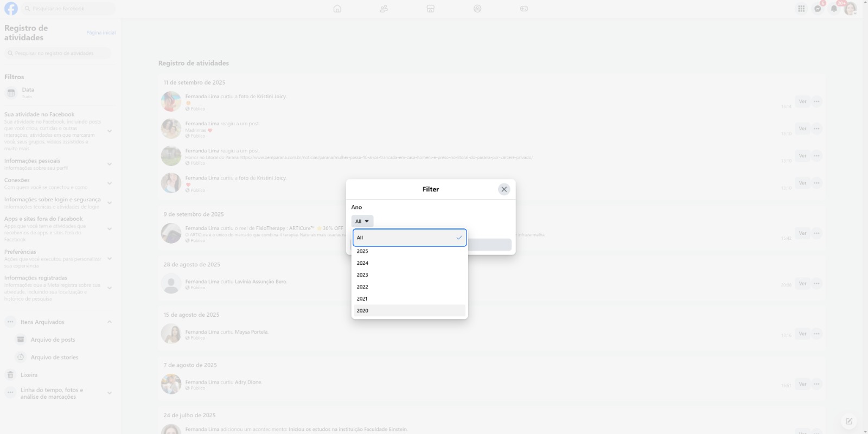The height and width of the screenshot is (434, 868).
Task: Open the Messenger icon
Action: (818, 9)
